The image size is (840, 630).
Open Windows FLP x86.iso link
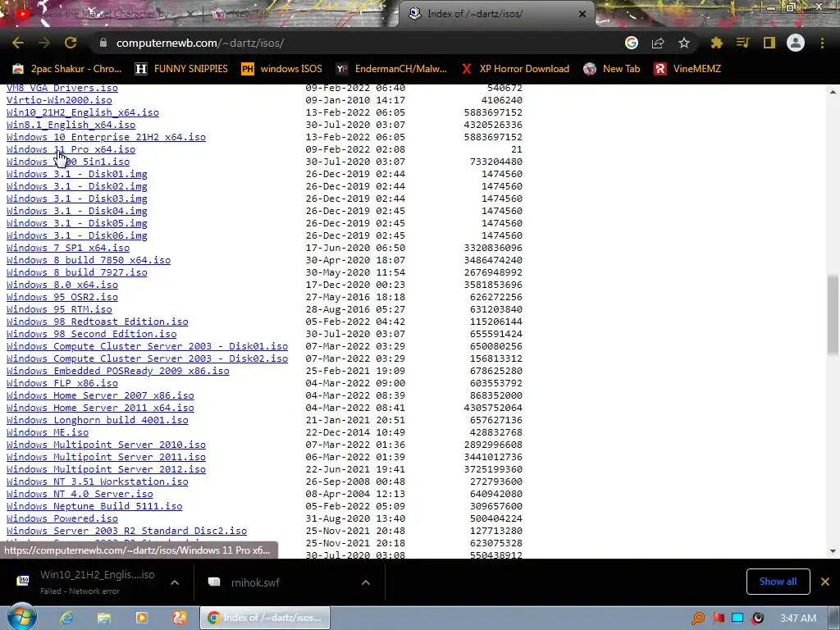point(62,384)
